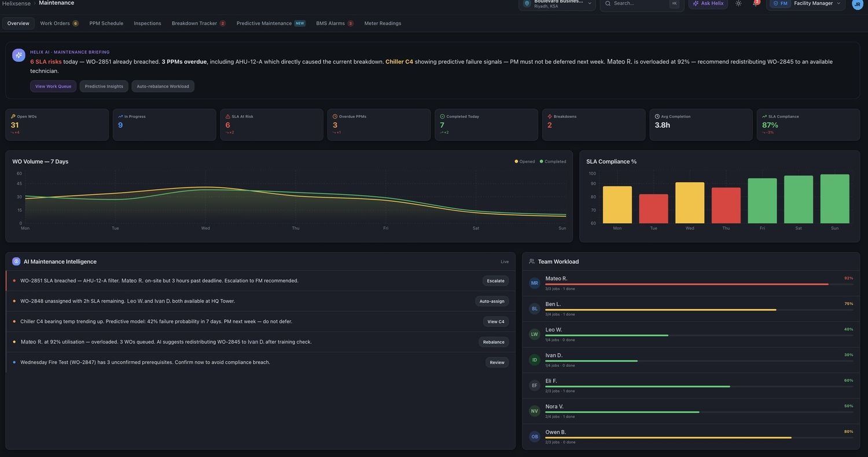Click the Avg Completion timer icon
Viewport: 868px width, 457px height.
657,116
